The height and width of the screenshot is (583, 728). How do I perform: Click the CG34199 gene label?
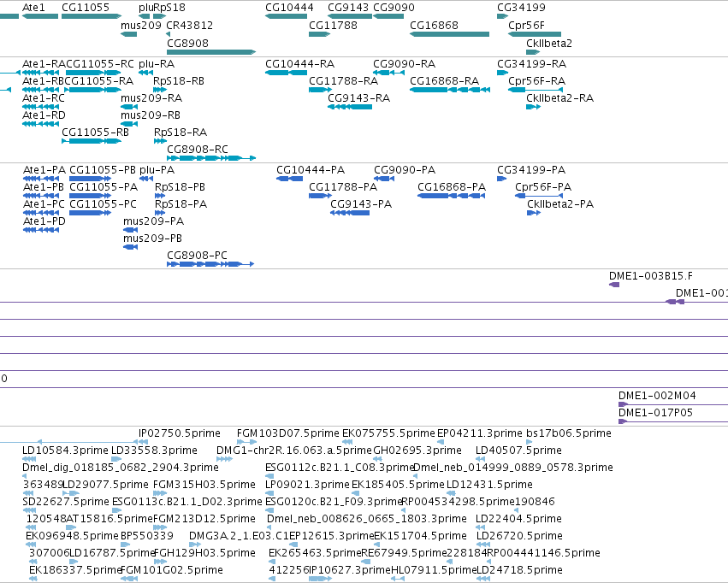[x=521, y=8]
